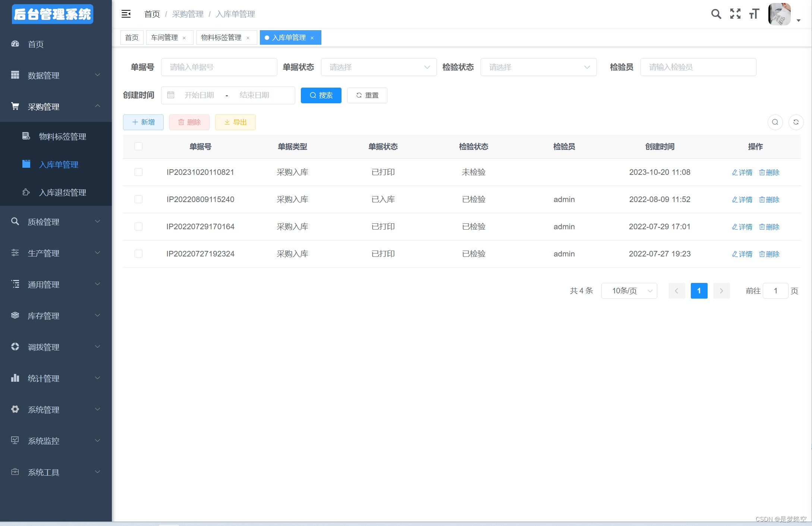812x526 pixels.
Task: Click the blue 搜索 button
Action: [x=321, y=95]
